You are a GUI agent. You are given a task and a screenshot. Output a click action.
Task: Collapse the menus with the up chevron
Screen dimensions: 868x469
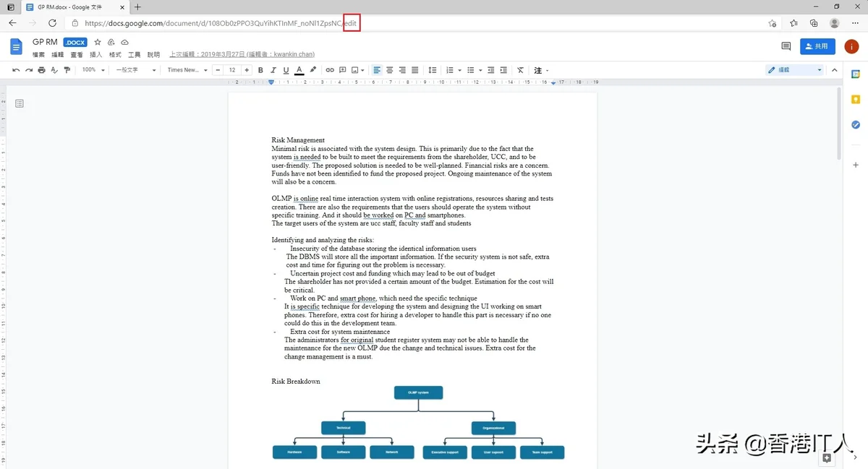click(x=834, y=70)
